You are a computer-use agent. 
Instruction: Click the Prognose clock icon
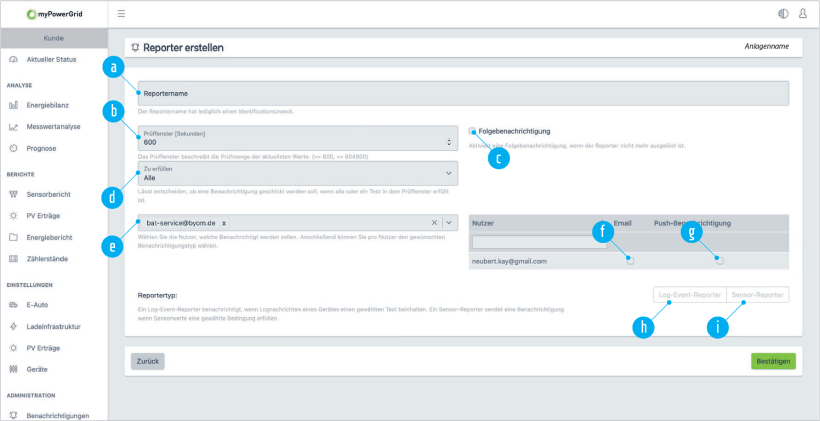coord(14,148)
